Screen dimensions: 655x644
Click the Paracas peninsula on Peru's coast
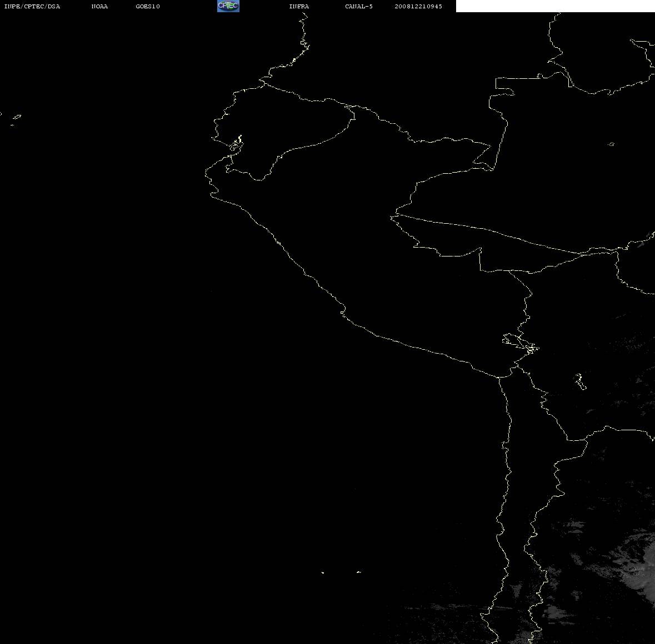coord(343,311)
